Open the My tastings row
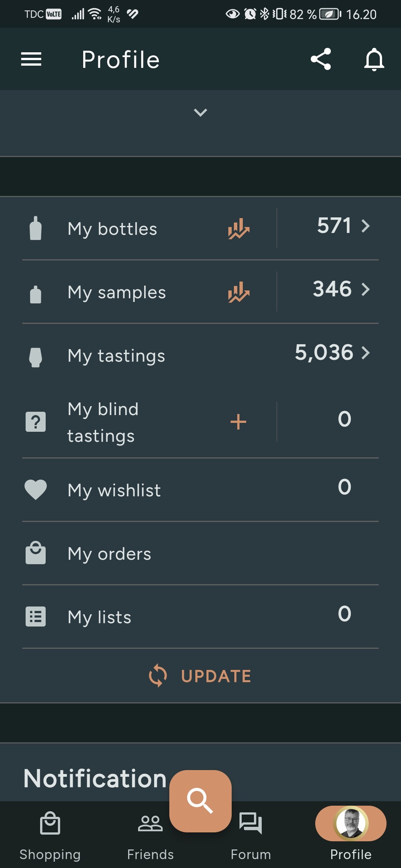401x868 pixels. pyautogui.click(x=117, y=356)
